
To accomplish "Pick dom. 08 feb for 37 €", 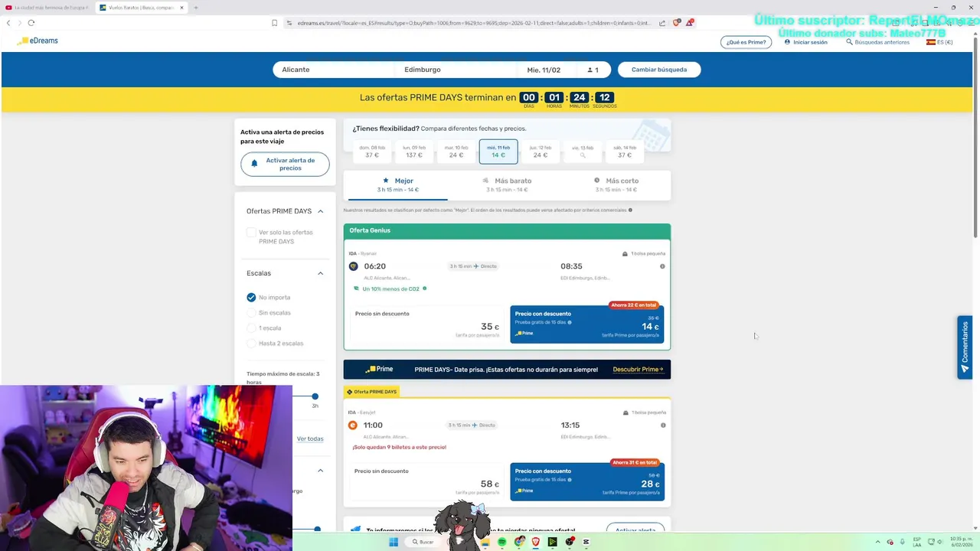I will tap(372, 152).
